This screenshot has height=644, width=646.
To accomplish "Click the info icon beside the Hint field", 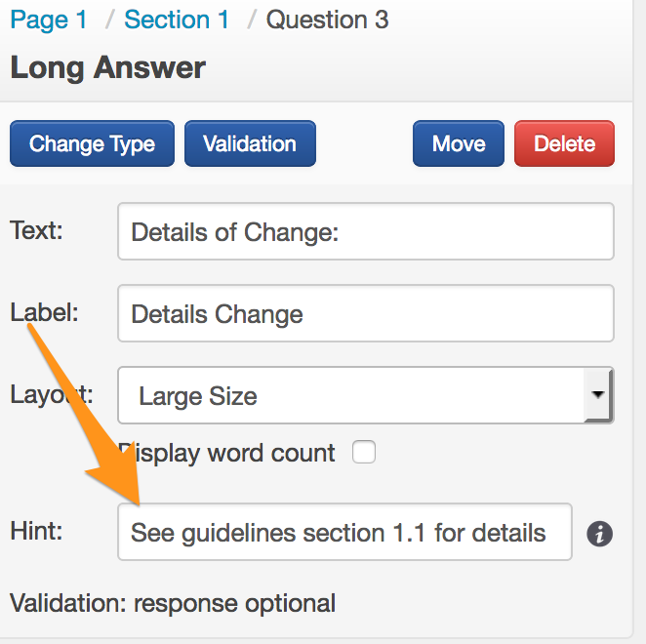I will click(600, 534).
